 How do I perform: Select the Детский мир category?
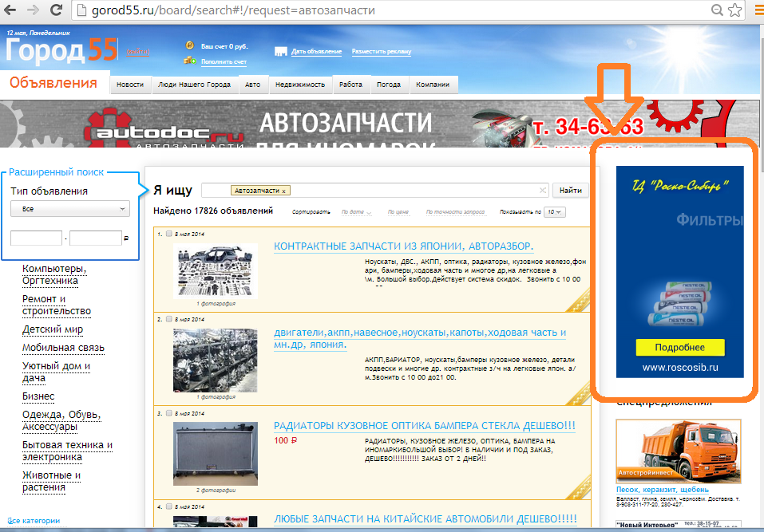(x=53, y=329)
